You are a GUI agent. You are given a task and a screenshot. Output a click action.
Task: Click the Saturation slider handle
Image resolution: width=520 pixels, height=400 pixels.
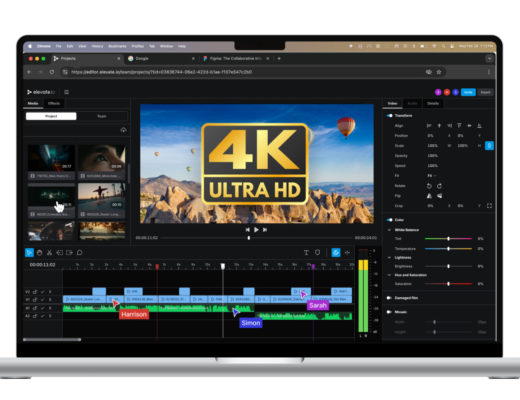coord(448,284)
